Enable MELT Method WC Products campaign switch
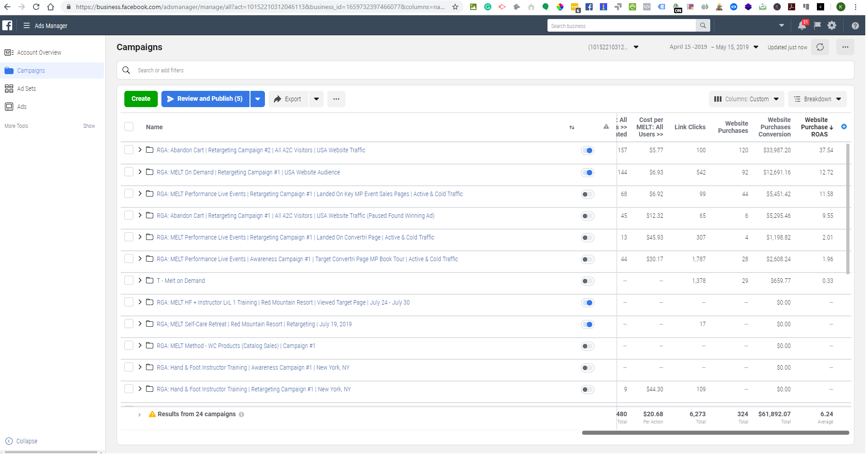 [587, 346]
